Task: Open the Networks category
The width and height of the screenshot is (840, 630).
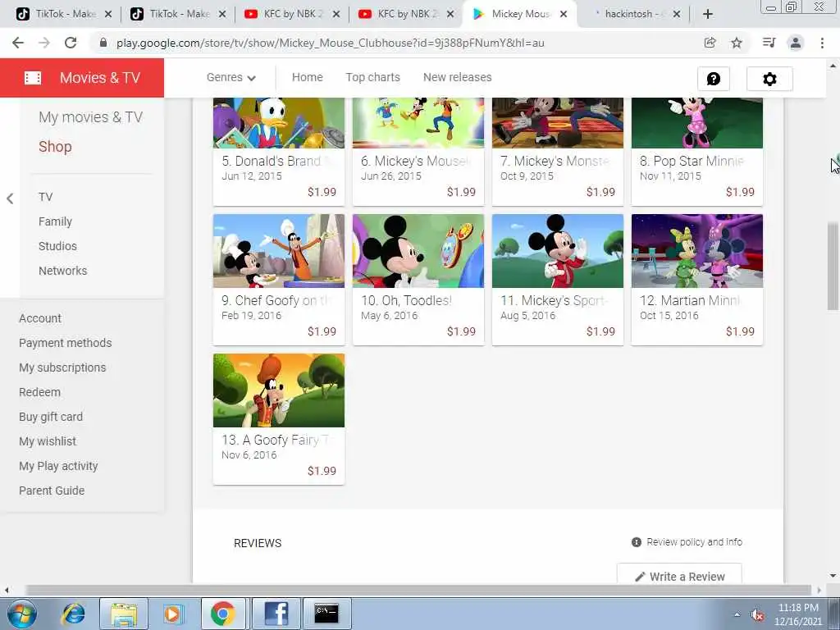Action: pos(62,271)
